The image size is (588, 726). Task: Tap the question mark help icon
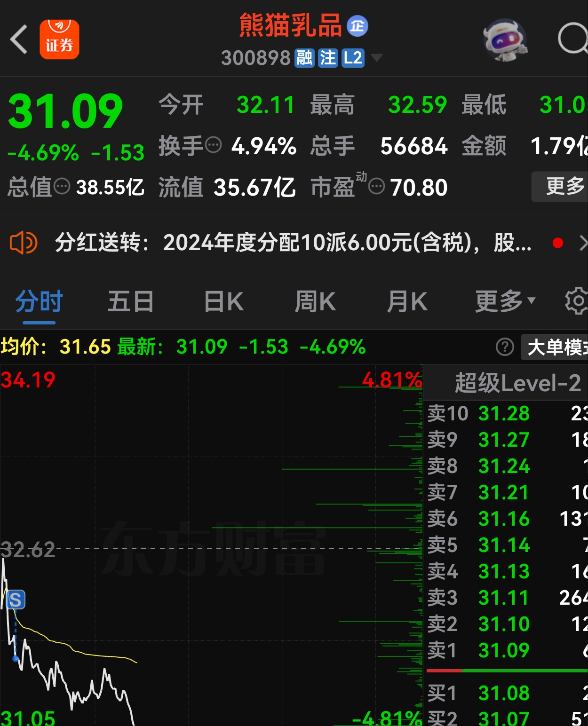[505, 347]
